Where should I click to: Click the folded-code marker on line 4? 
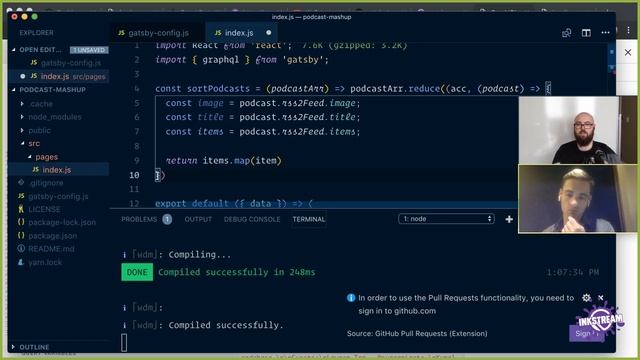tap(548, 88)
